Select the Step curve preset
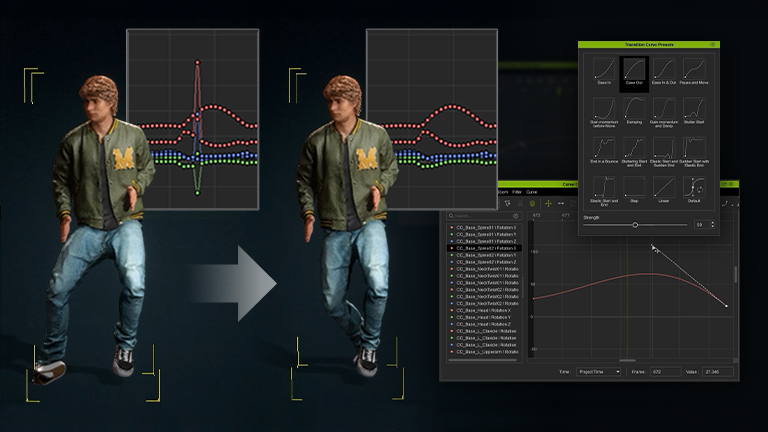 (x=633, y=189)
